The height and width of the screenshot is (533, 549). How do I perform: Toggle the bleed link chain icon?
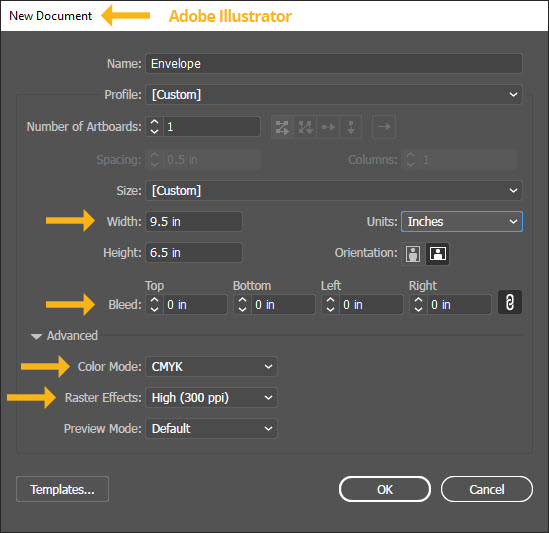click(510, 302)
